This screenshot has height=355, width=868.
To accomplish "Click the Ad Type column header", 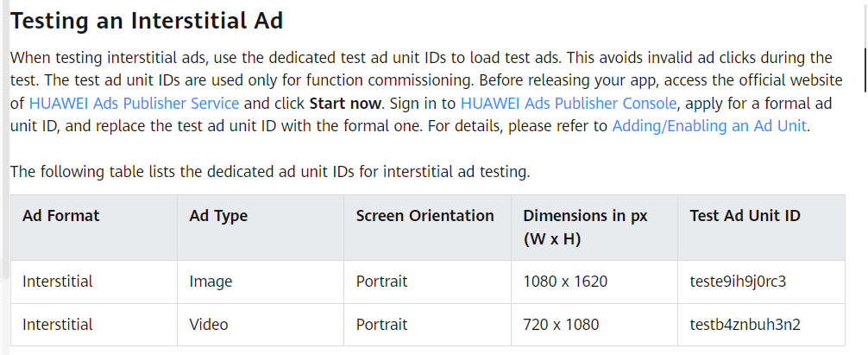I will [218, 216].
